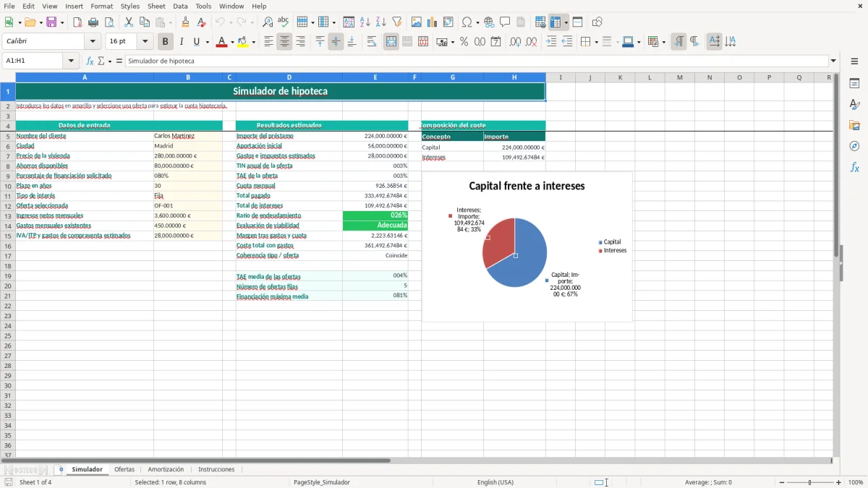Toggle Align Left
The image size is (868, 488).
tap(268, 42)
